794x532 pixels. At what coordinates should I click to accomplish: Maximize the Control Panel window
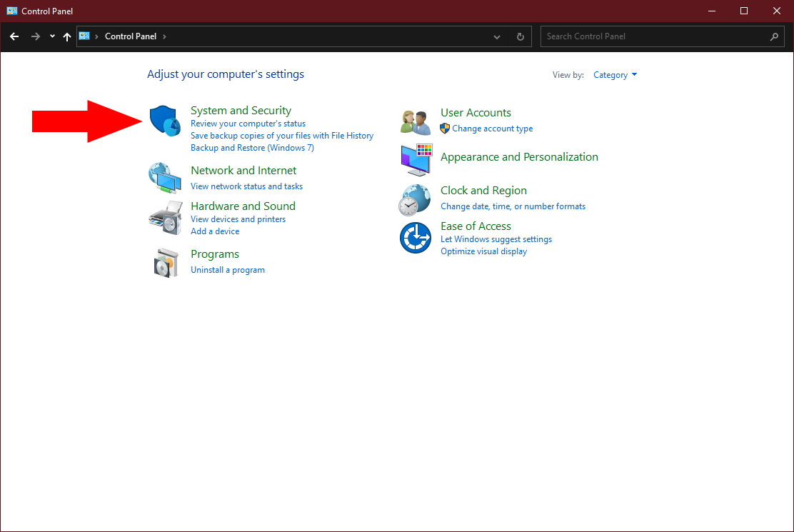(744, 11)
